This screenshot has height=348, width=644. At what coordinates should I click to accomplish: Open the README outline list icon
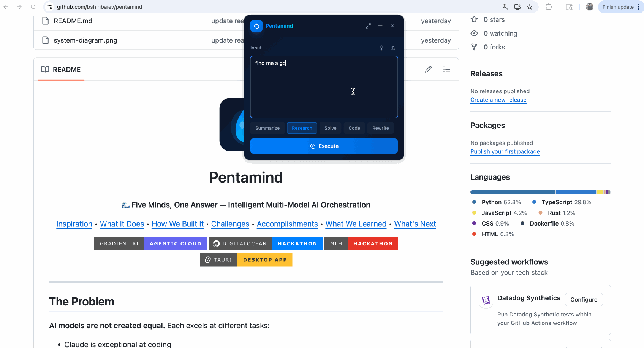click(446, 69)
